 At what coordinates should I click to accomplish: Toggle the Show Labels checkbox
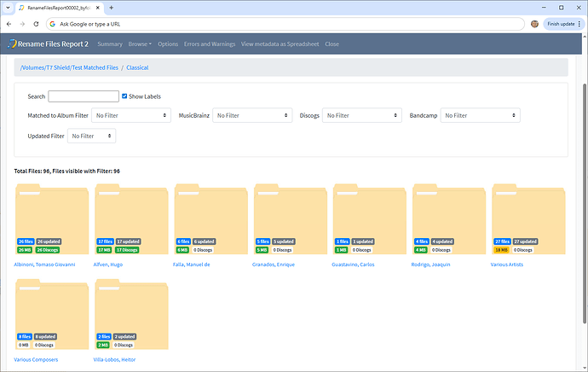point(125,96)
